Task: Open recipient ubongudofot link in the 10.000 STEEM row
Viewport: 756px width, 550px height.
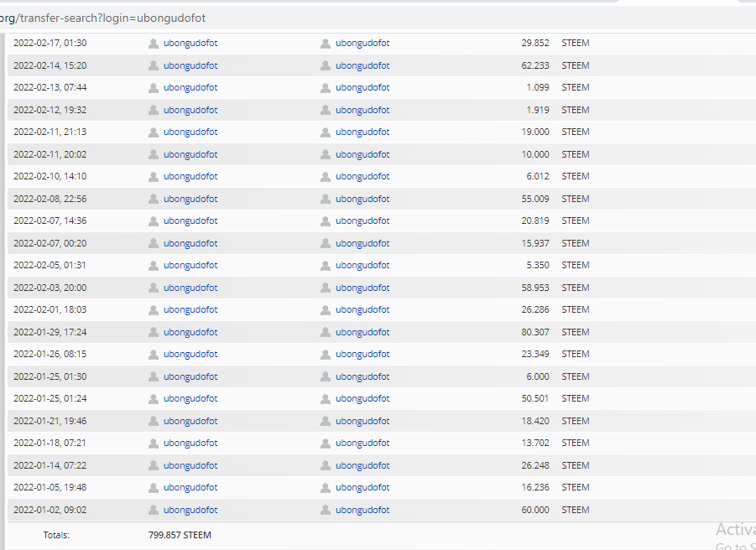Action: (x=362, y=154)
